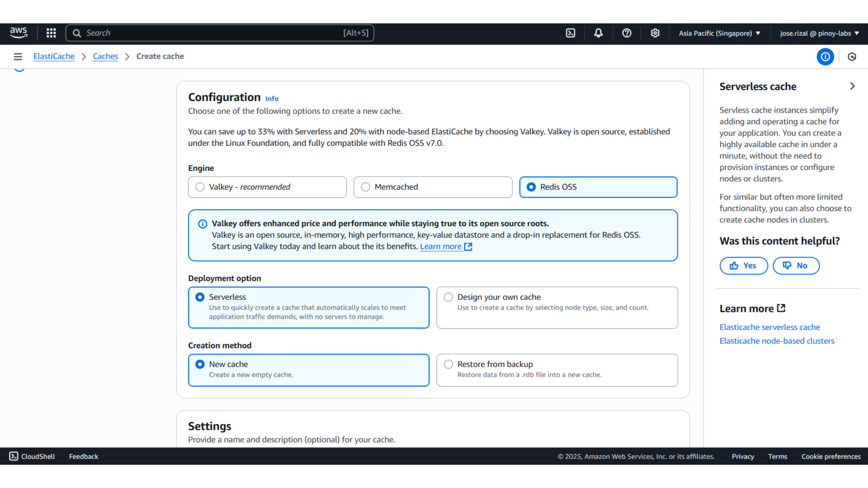The width and height of the screenshot is (868, 488).
Task: Click into the AWS Search field
Action: (220, 33)
